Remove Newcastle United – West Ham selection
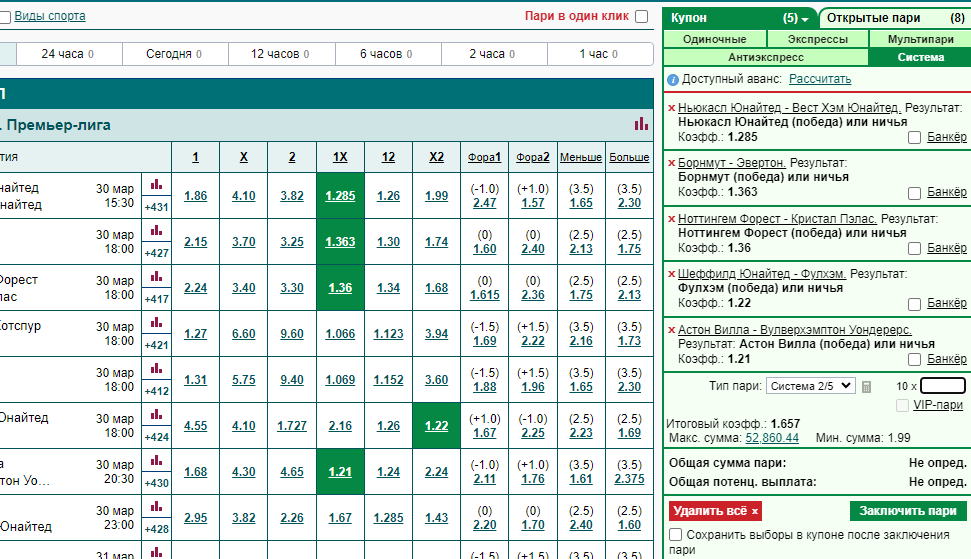Screen dimensions: 971x559 click(671, 108)
